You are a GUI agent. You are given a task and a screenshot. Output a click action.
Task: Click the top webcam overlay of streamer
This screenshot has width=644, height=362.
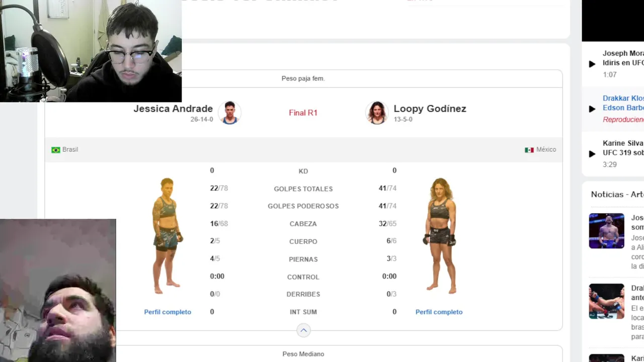point(91,51)
